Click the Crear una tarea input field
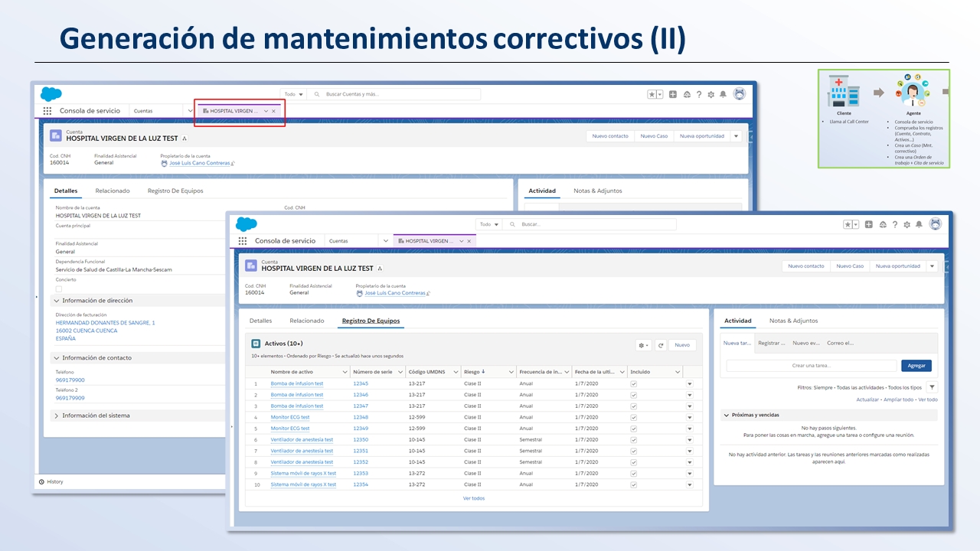This screenshot has height=551, width=980. pyautogui.click(x=811, y=366)
